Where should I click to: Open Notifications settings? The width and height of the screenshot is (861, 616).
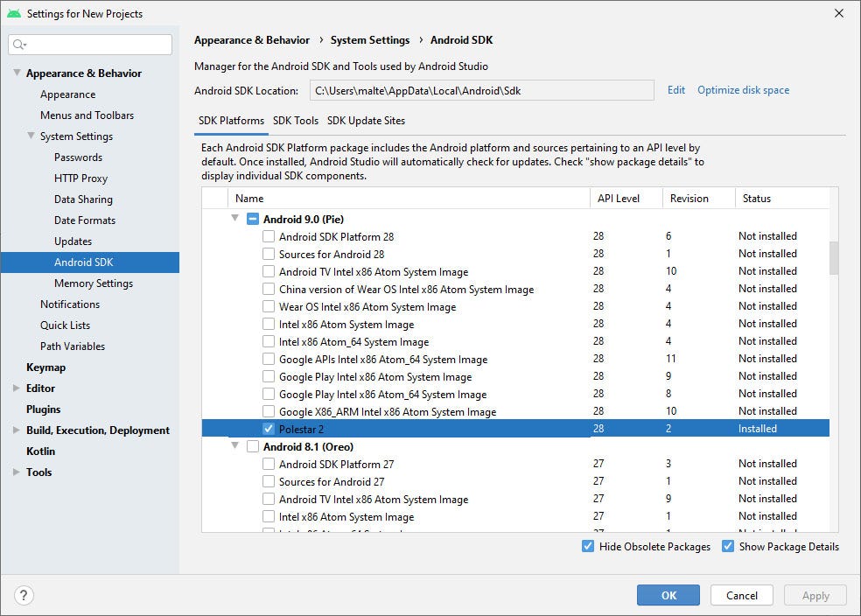(70, 304)
